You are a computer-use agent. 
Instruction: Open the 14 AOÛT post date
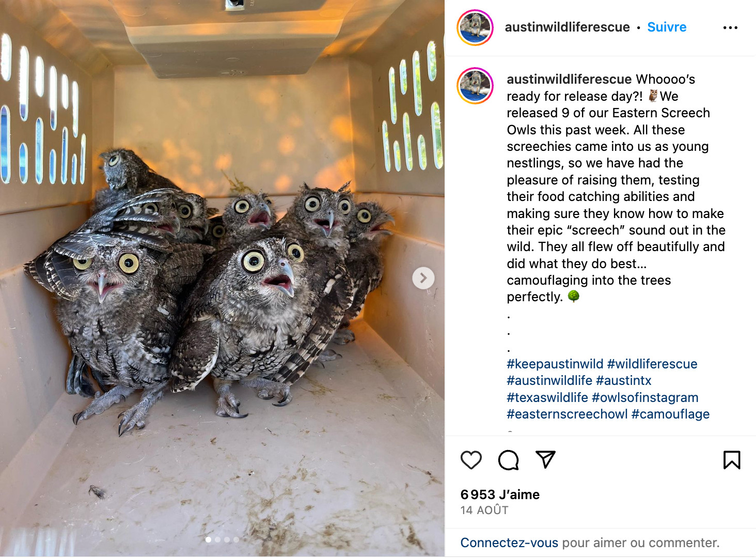484,510
